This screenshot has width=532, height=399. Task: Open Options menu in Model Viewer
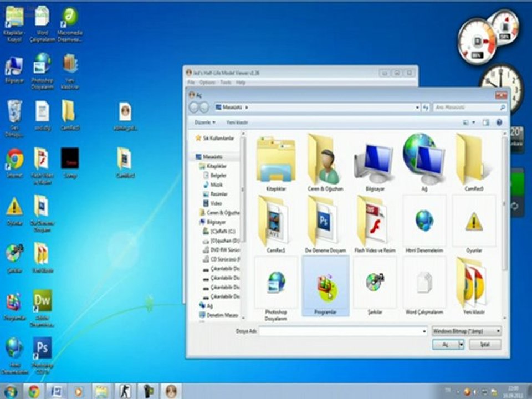point(207,83)
